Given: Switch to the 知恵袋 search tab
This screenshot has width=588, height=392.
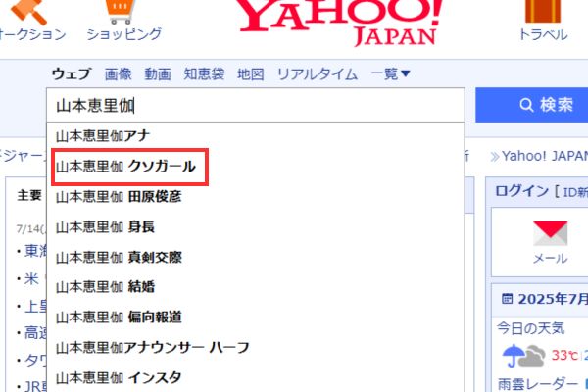Looking at the screenshot, I should [x=204, y=73].
